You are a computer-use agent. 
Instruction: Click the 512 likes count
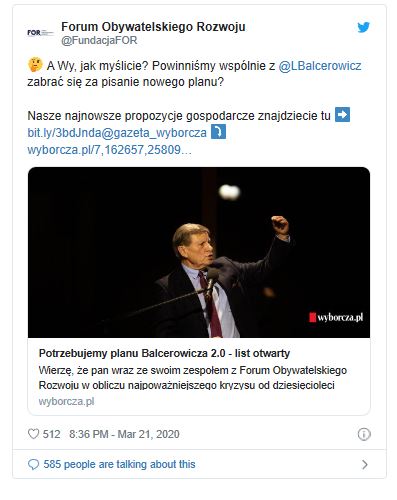pyautogui.click(x=51, y=434)
